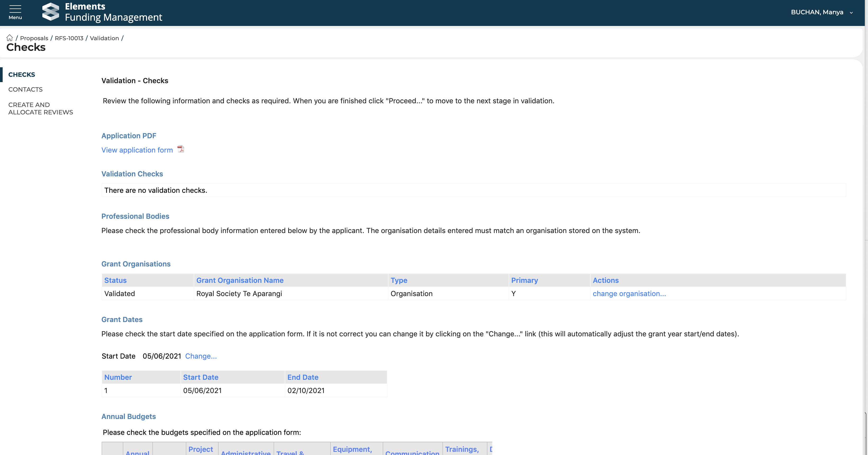868x455 pixels.
Task: Click the Status column header
Action: [115, 280]
